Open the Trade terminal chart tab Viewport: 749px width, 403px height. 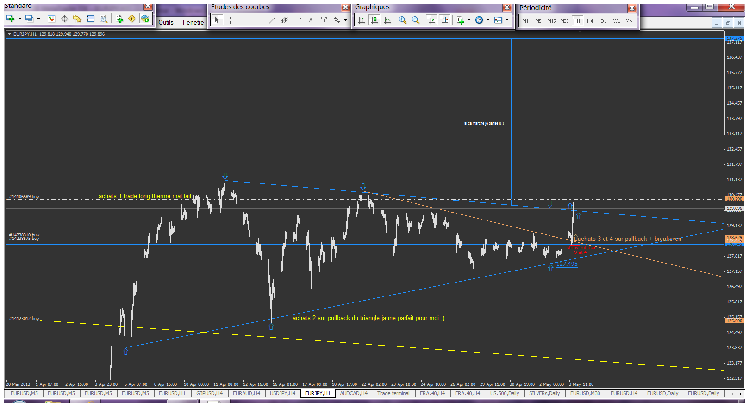coord(393,393)
